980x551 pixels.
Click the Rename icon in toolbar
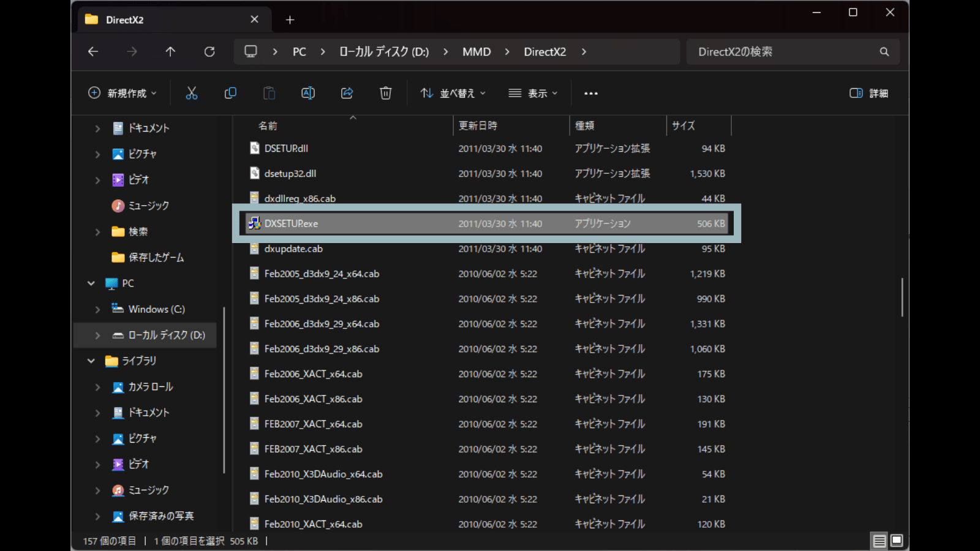[308, 93]
